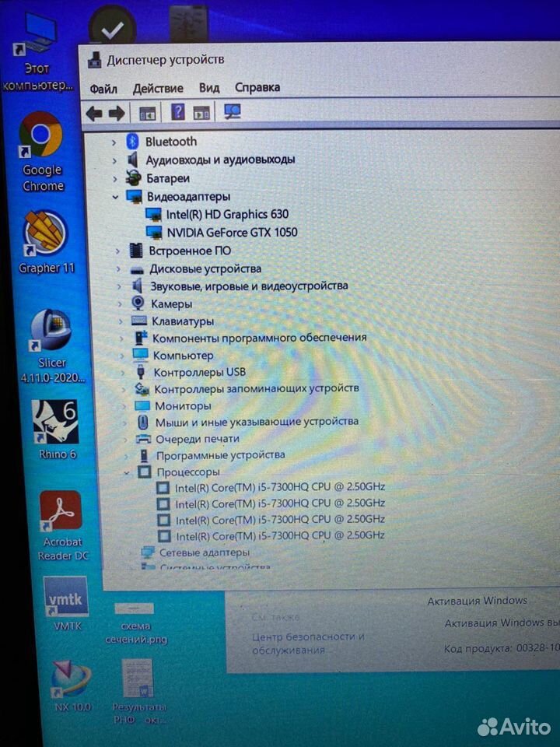Expand the Клавиатуры category
Image resolution: width=560 pixels, height=747 pixels.
click(x=121, y=321)
